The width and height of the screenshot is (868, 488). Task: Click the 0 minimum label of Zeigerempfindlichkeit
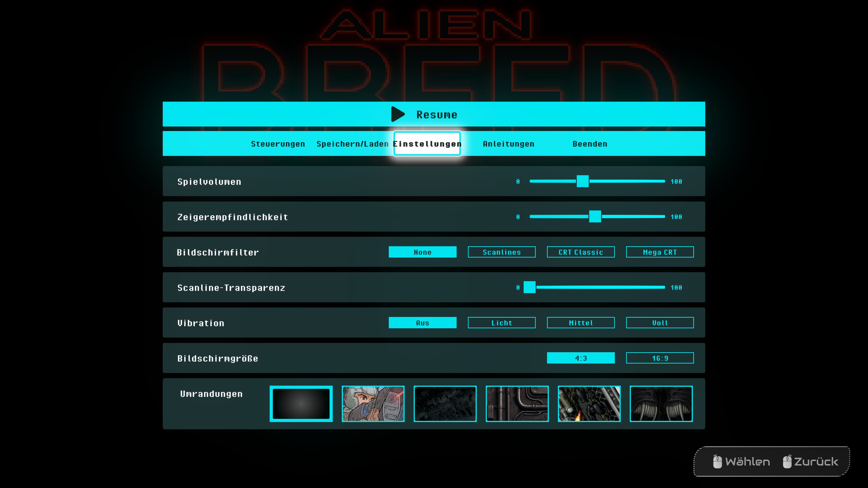518,217
